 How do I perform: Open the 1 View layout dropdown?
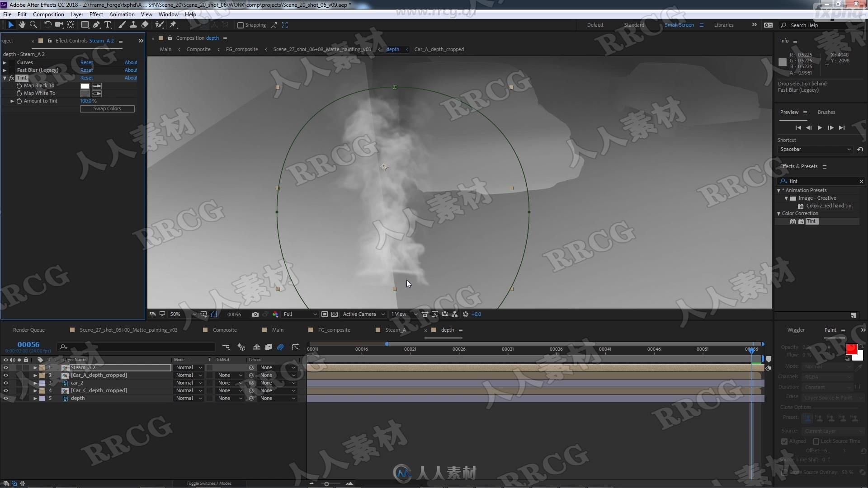click(x=404, y=314)
